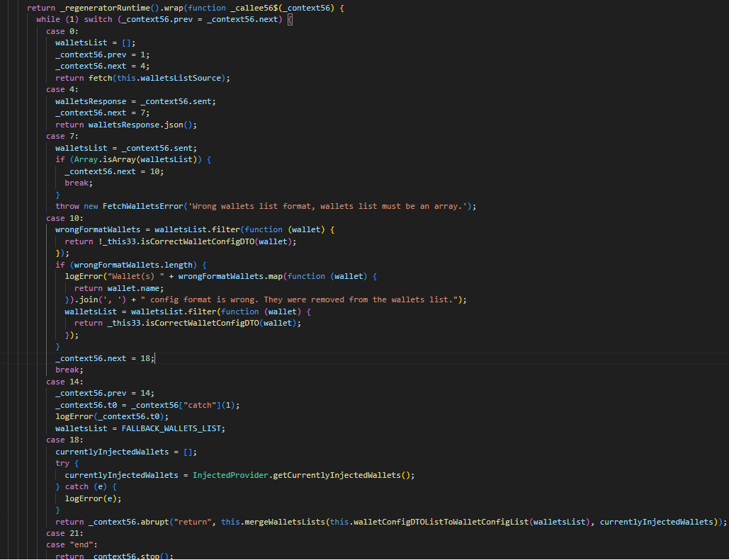
Task: Click the 'case 0:' line
Action: click(x=62, y=31)
